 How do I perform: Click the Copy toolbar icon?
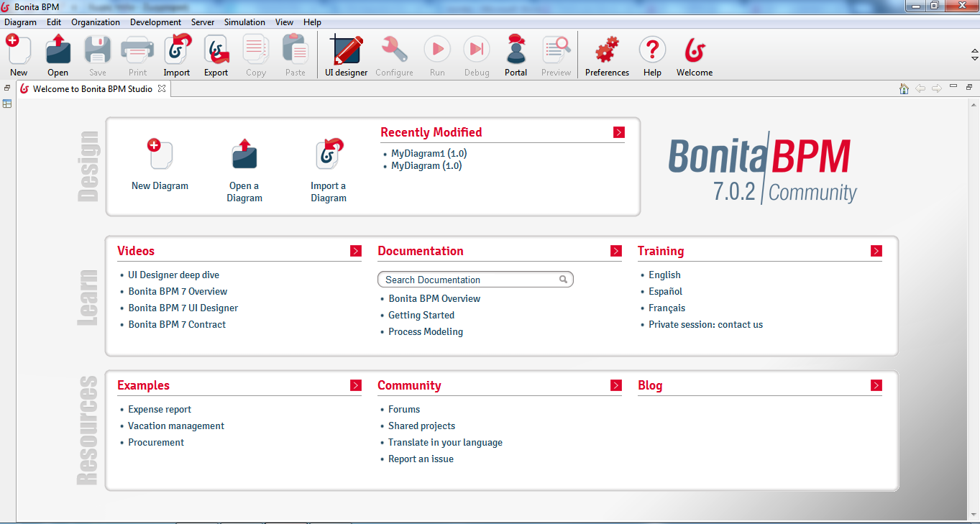[256, 50]
